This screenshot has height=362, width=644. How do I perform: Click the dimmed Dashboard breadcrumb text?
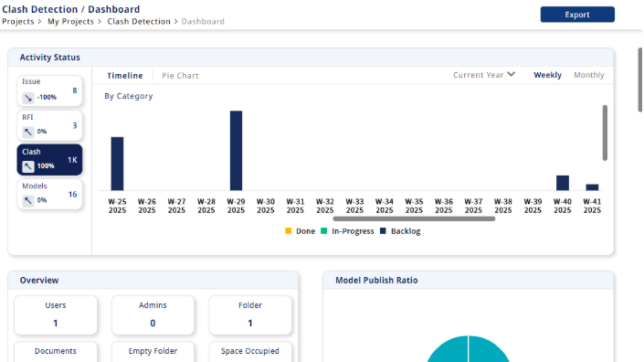203,21
